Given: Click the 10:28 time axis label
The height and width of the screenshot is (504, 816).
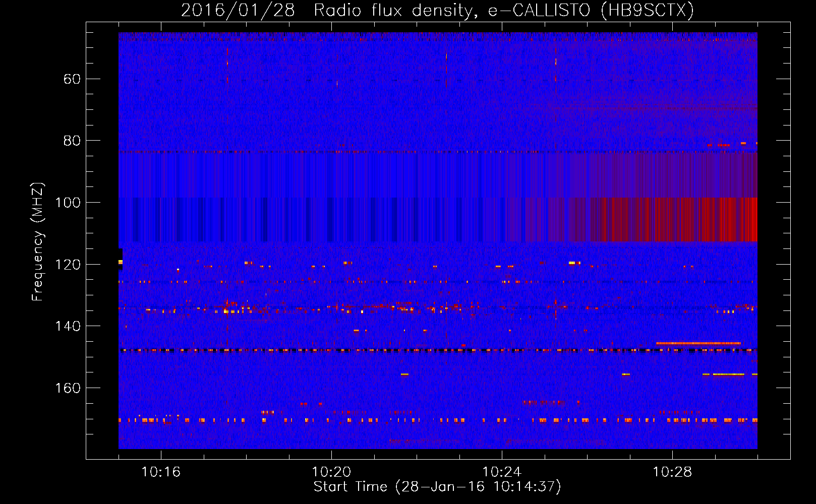Looking at the screenshot, I should pos(672,472).
